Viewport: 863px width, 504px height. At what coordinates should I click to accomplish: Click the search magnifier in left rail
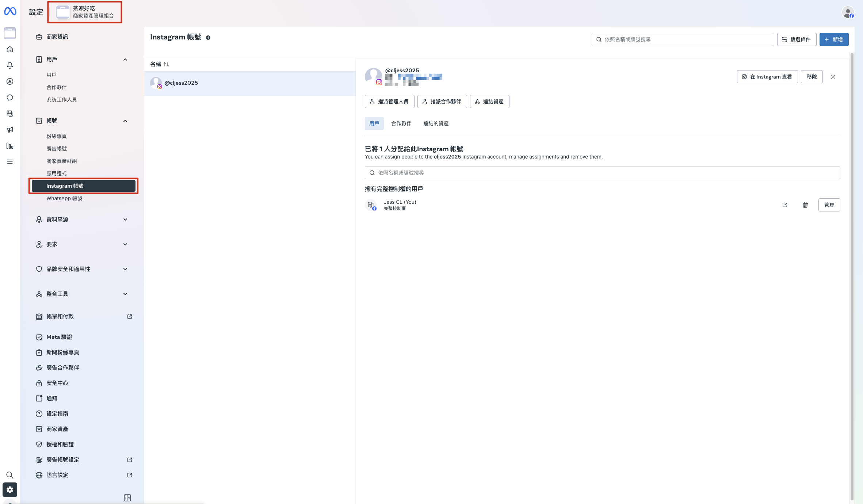(10, 475)
